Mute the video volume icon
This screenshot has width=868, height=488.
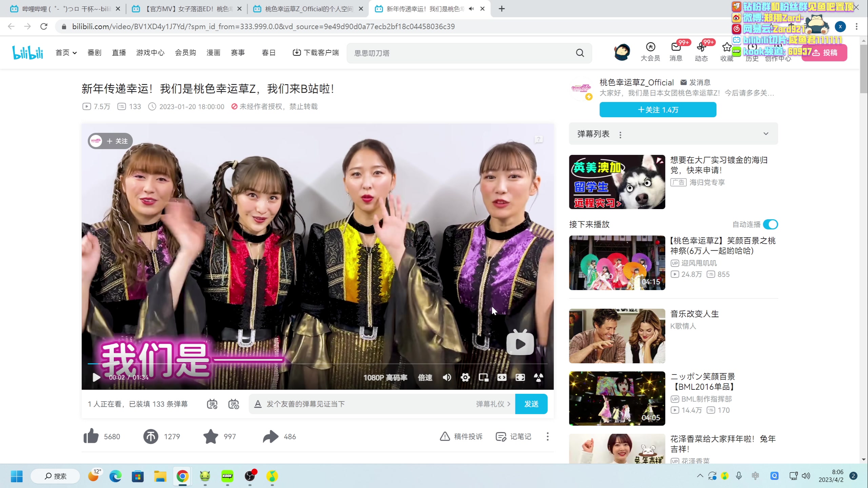[447, 377]
